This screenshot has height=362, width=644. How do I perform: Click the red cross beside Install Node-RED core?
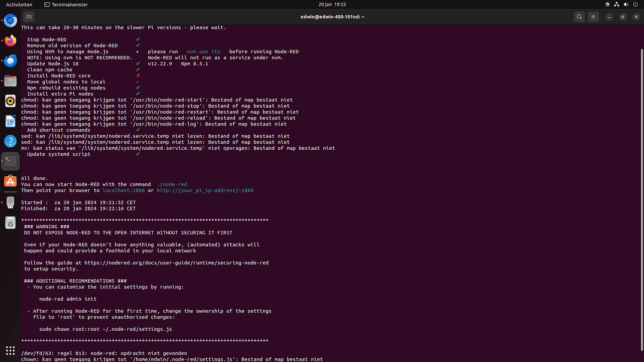coord(138,76)
